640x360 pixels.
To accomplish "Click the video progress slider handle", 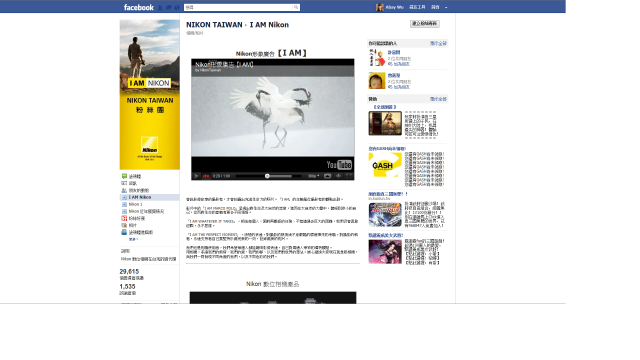I will point(267,176).
